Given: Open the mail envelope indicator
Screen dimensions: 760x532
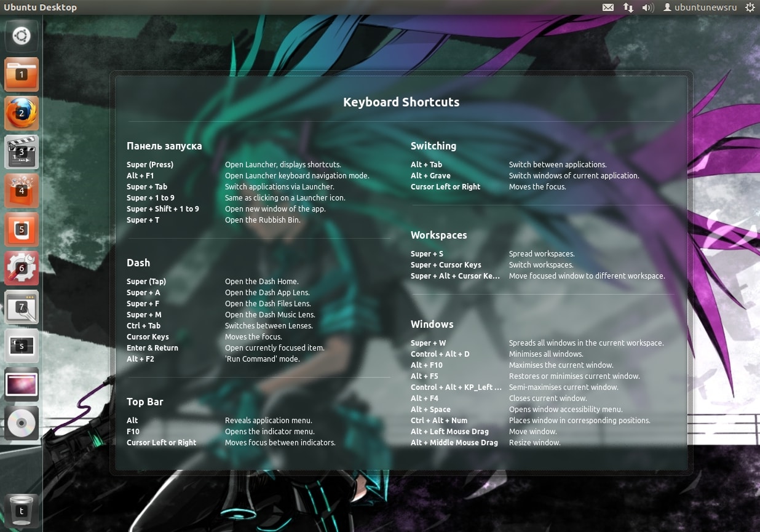Looking at the screenshot, I should pyautogui.click(x=608, y=7).
